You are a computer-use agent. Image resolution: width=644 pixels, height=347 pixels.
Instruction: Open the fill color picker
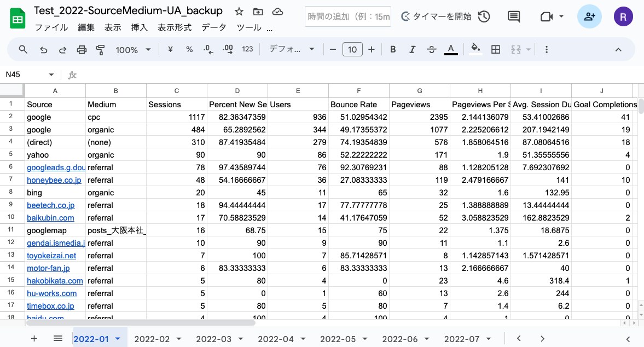(475, 49)
